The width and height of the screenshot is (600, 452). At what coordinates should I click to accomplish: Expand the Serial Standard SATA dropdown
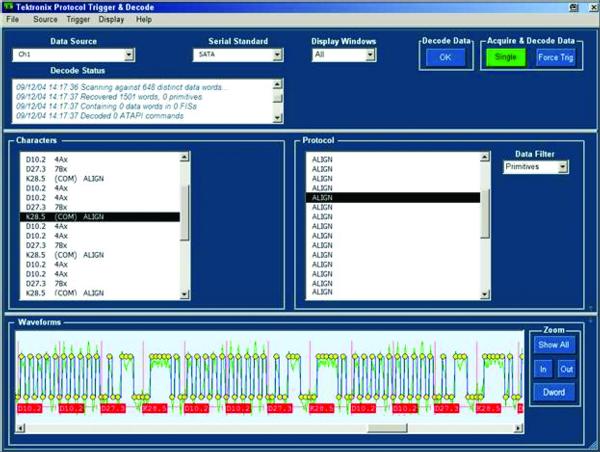278,55
